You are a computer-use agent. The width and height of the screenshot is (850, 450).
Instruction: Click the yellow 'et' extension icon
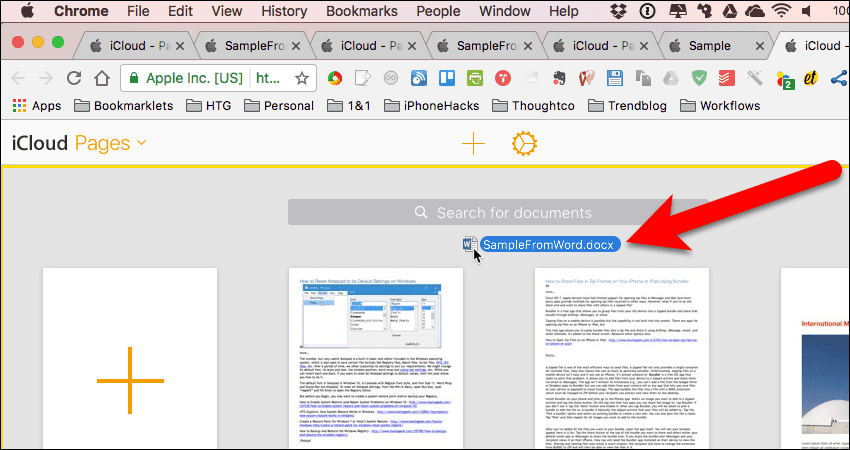pos(811,79)
